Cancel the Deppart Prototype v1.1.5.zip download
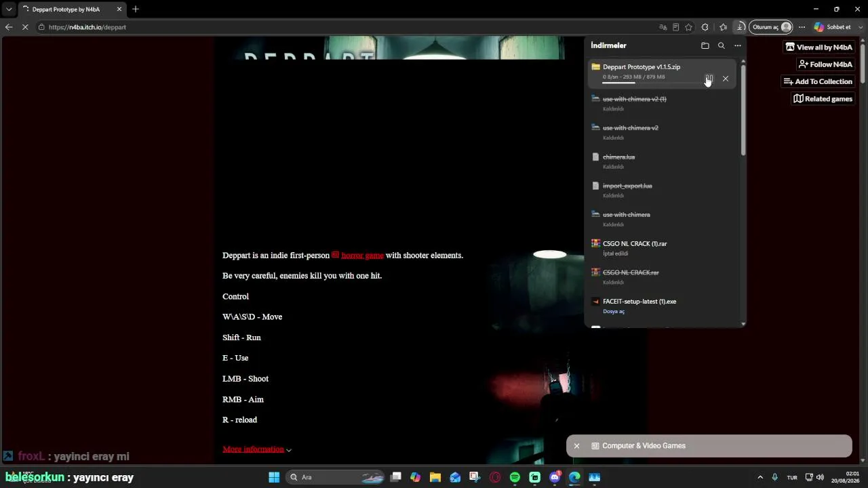This screenshot has height=488, width=868. pos(726,79)
